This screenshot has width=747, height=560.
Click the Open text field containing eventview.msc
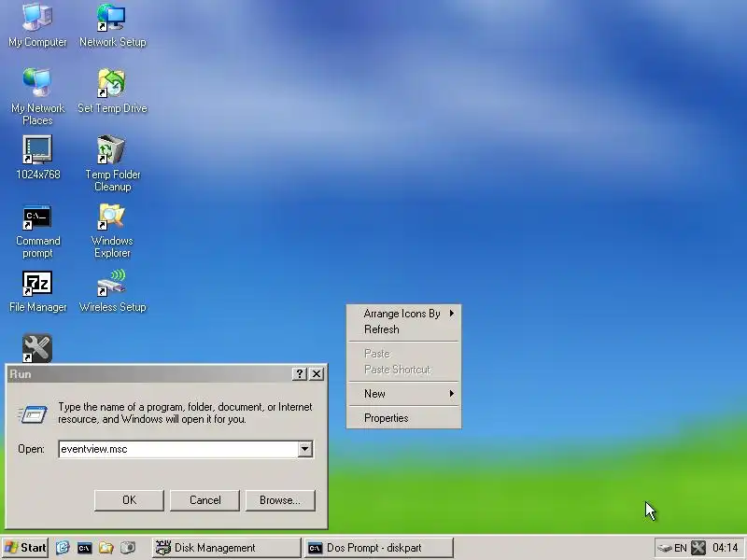pyautogui.click(x=178, y=449)
